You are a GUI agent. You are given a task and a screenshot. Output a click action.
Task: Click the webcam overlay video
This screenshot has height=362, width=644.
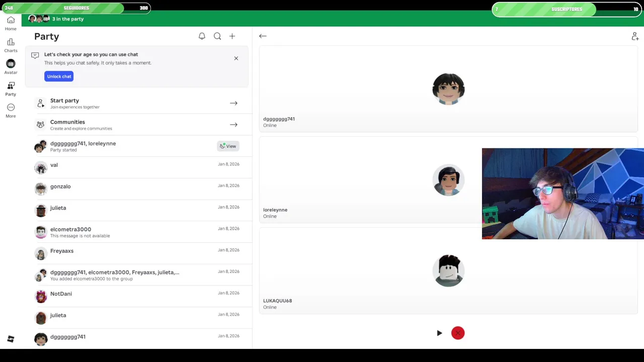pos(563,194)
